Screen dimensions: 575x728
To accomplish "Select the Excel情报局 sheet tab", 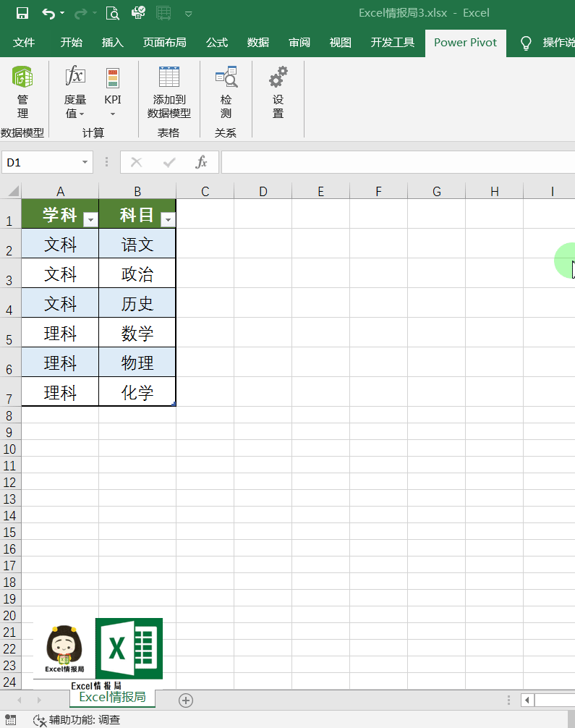I will 112,697.
